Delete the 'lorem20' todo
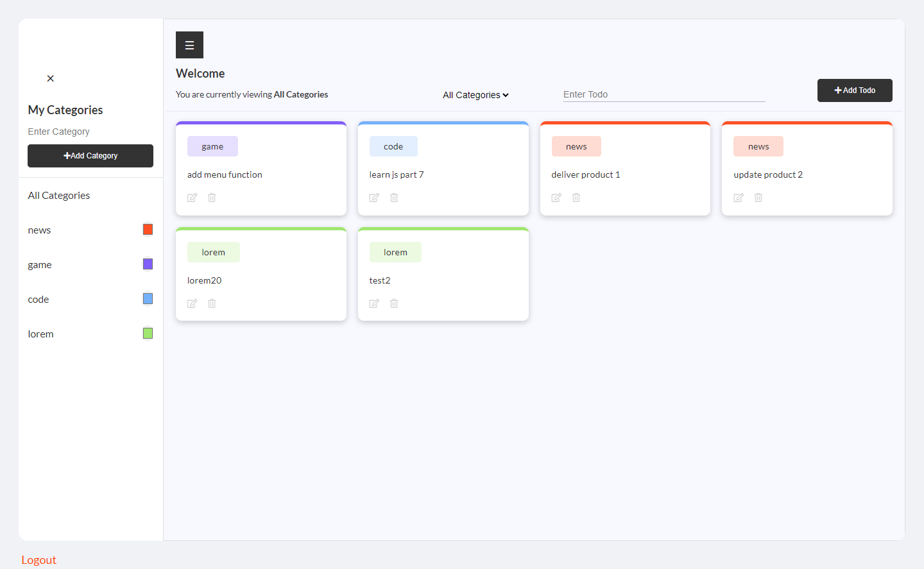924x569 pixels. pos(212,303)
